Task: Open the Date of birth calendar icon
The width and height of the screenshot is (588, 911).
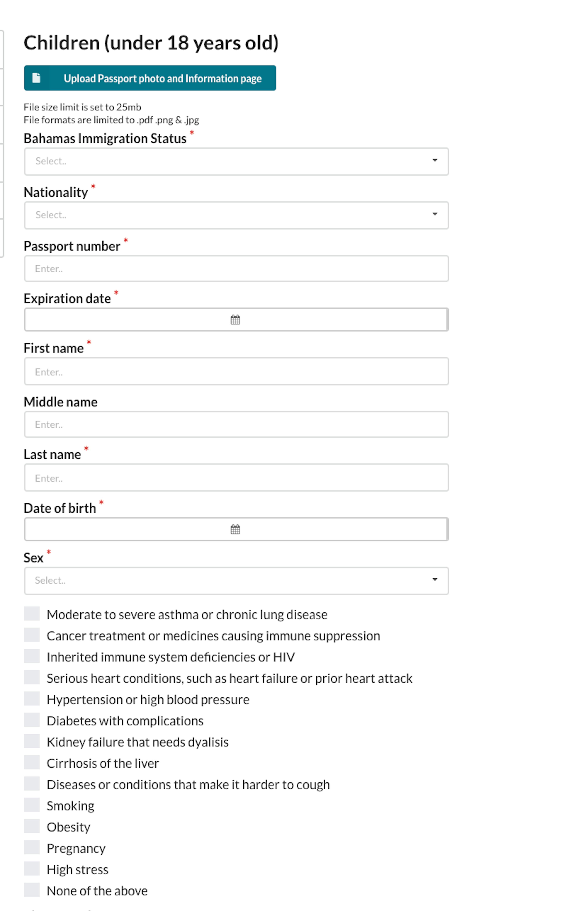Action: (236, 529)
